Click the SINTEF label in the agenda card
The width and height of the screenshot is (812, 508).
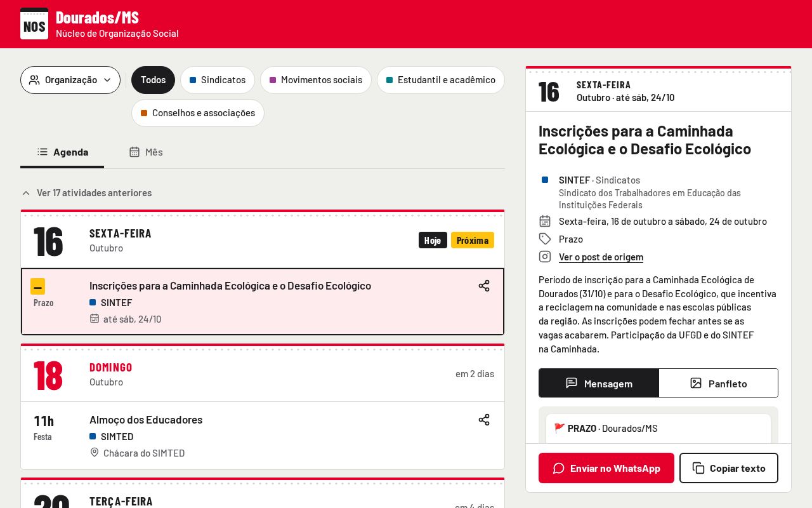coord(116,303)
